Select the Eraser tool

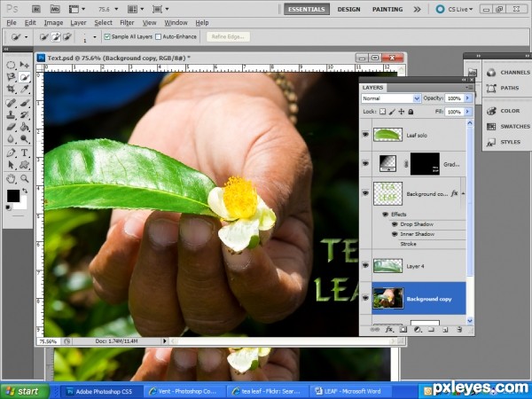coord(12,127)
